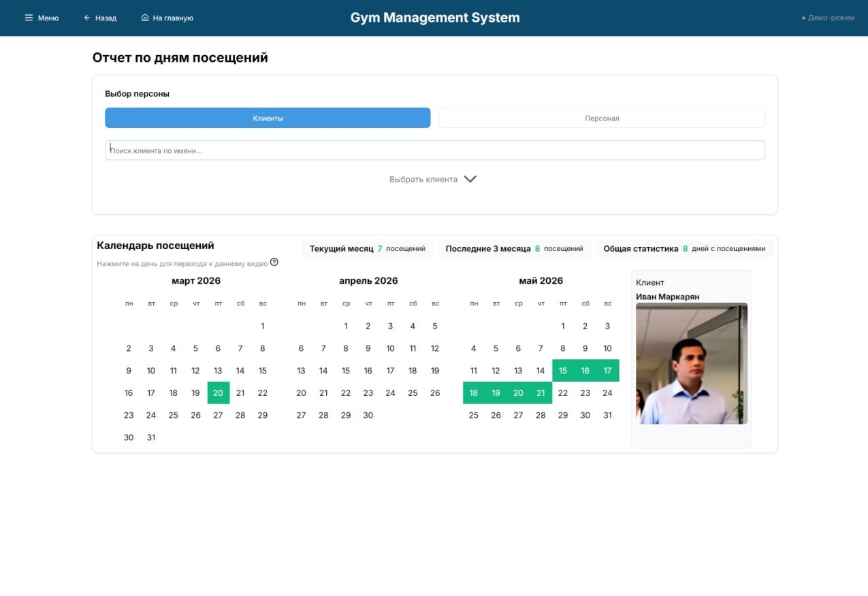Click the Назад back arrow

click(x=87, y=18)
